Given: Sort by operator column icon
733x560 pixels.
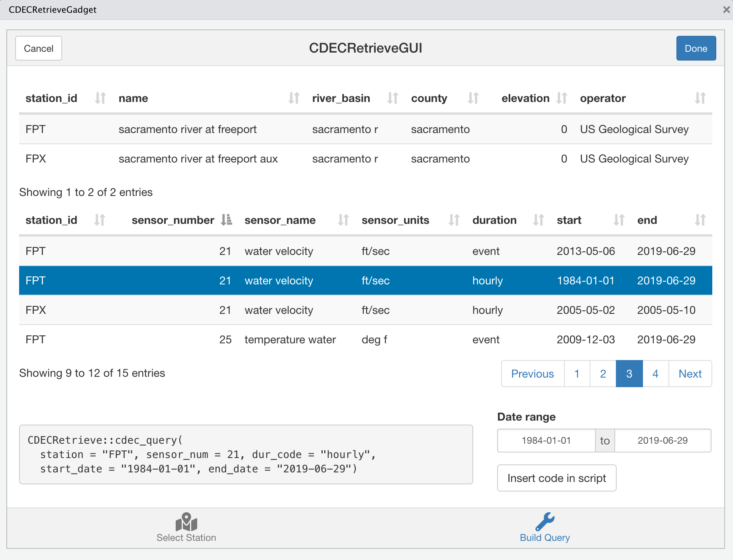Looking at the screenshot, I should point(700,98).
